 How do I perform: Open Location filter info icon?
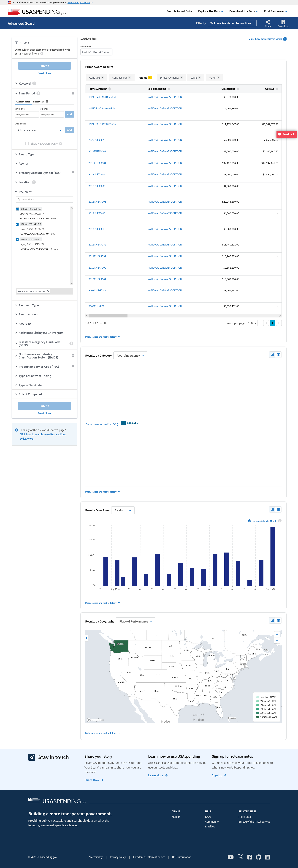(34, 182)
